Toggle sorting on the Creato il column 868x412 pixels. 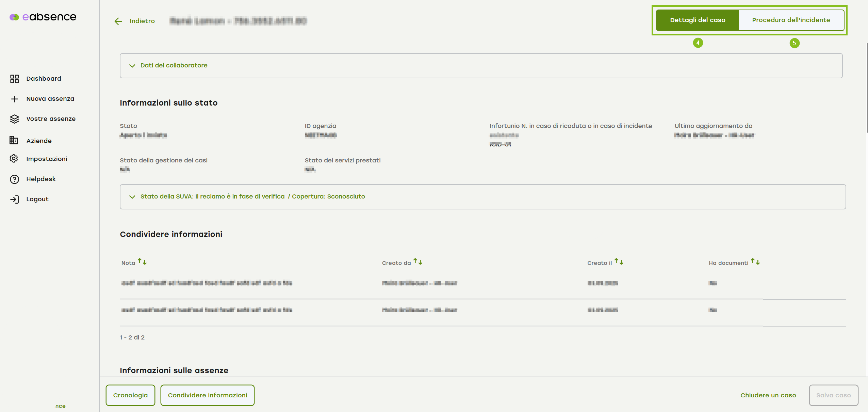click(x=619, y=262)
